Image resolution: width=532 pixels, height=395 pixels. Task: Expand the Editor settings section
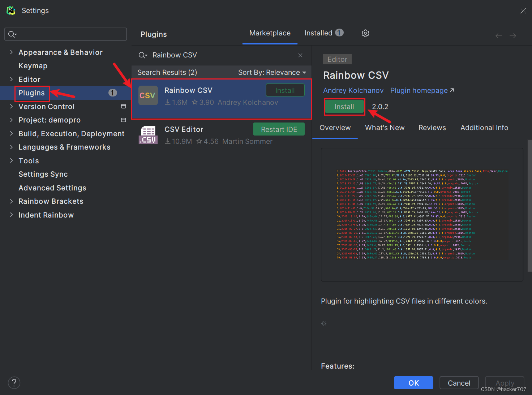(x=11, y=79)
